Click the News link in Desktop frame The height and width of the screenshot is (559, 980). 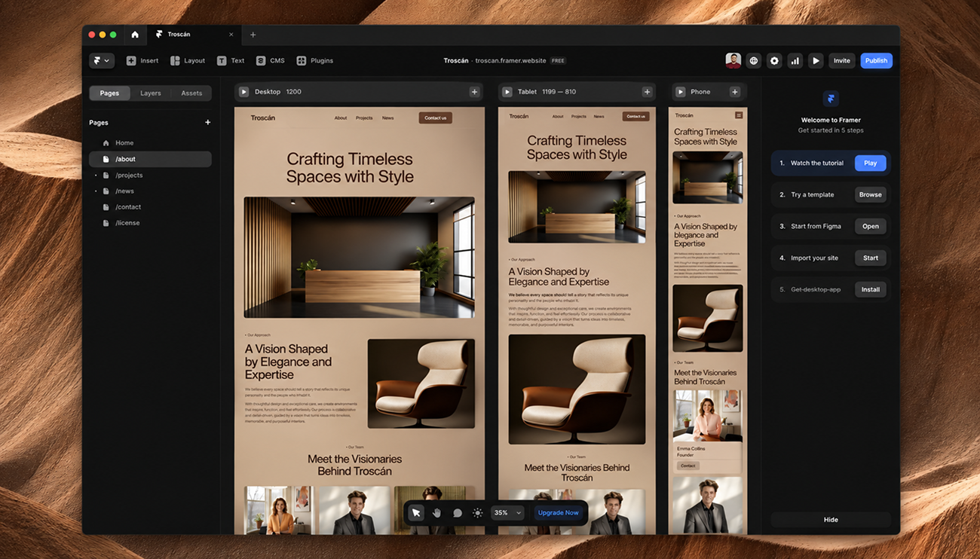[x=387, y=118]
